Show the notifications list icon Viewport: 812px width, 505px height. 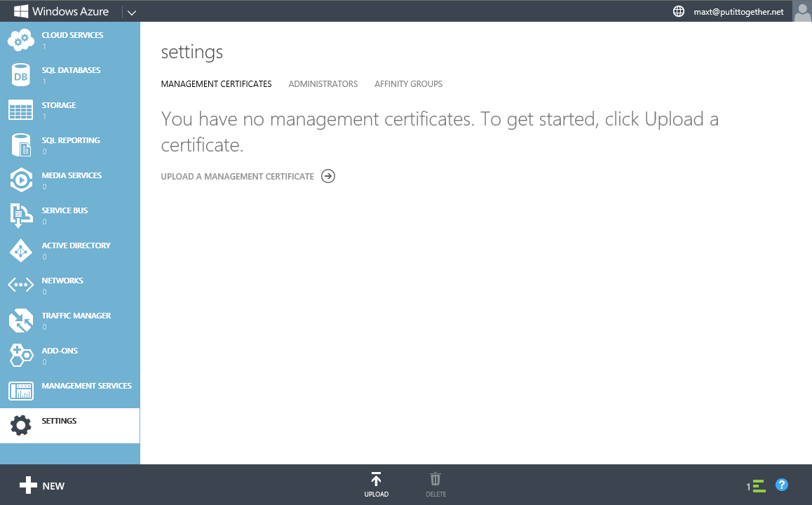coord(759,486)
